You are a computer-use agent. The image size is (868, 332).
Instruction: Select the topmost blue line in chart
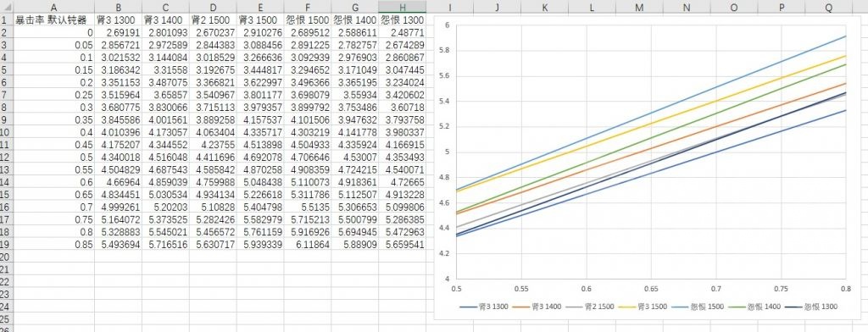651,113
